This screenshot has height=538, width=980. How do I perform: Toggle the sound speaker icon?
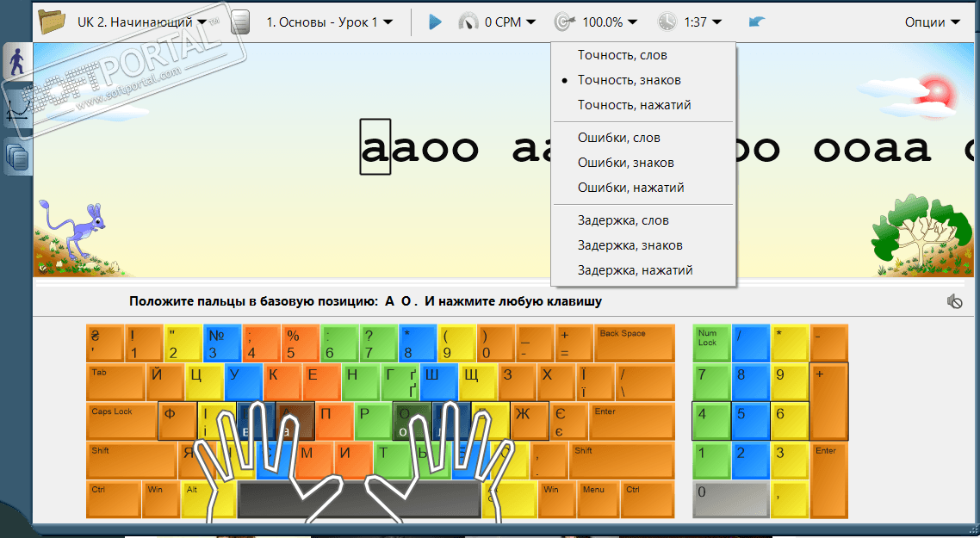pyautogui.click(x=954, y=302)
